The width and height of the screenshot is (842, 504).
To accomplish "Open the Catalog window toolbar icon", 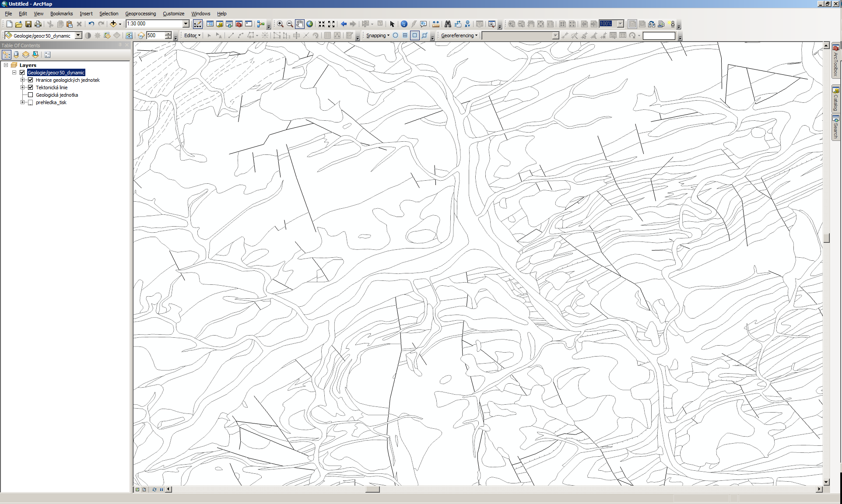I will (x=220, y=24).
